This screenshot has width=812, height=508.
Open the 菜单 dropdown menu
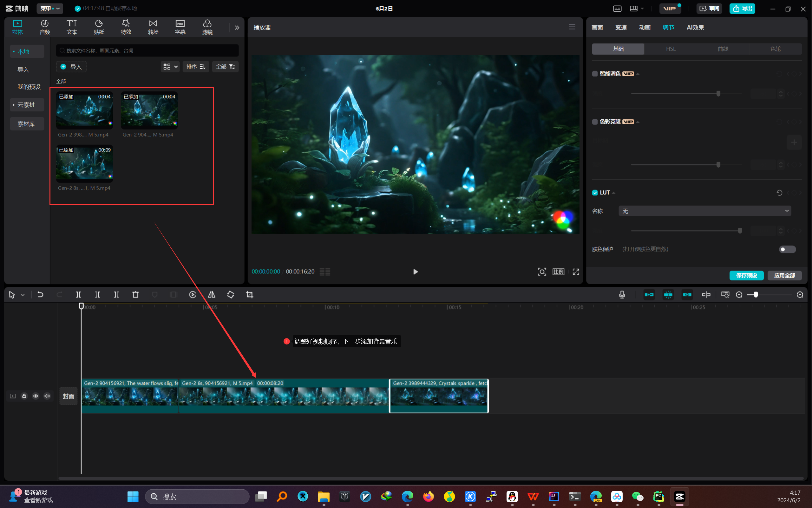[x=50, y=8]
